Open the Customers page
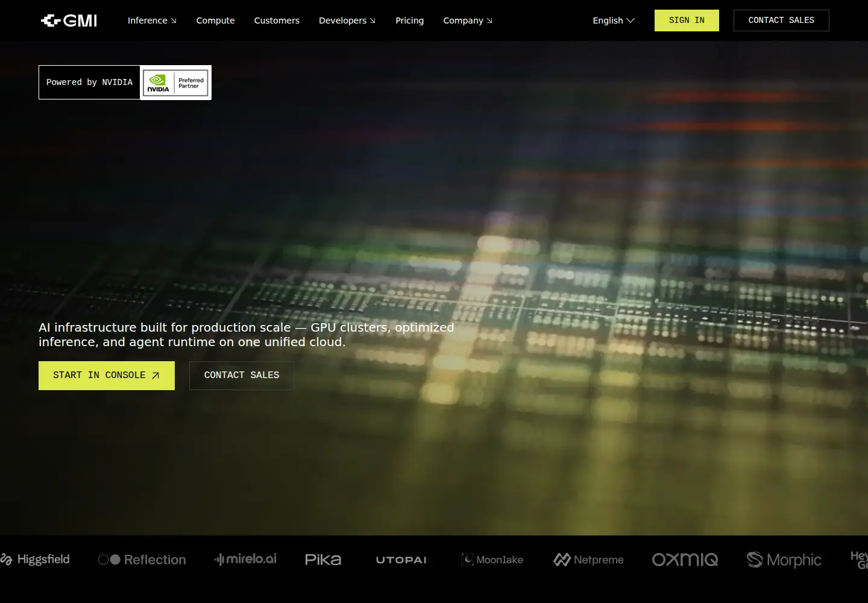The height and width of the screenshot is (603, 868). pos(277,21)
